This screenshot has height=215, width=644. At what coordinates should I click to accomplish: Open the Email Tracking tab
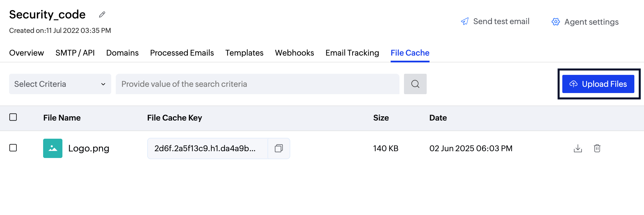[x=352, y=53]
